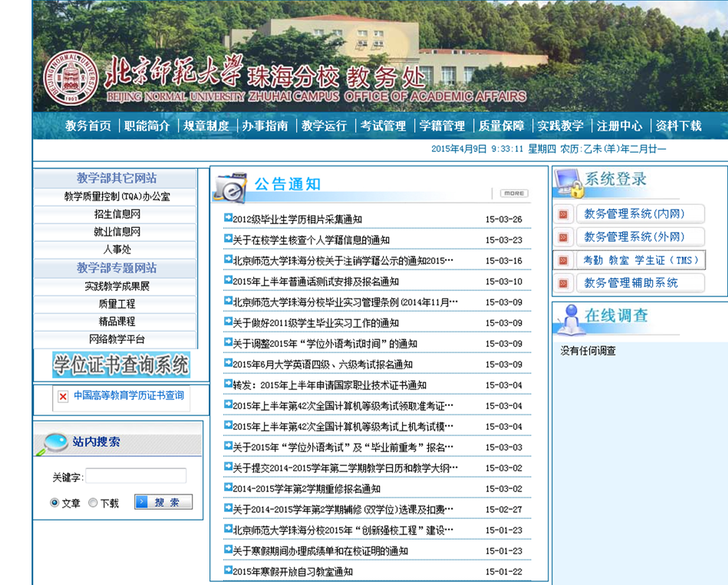Open notice 2015年上半年普通话测试安排及报名通知
The width and height of the screenshot is (728, 585).
(316, 282)
